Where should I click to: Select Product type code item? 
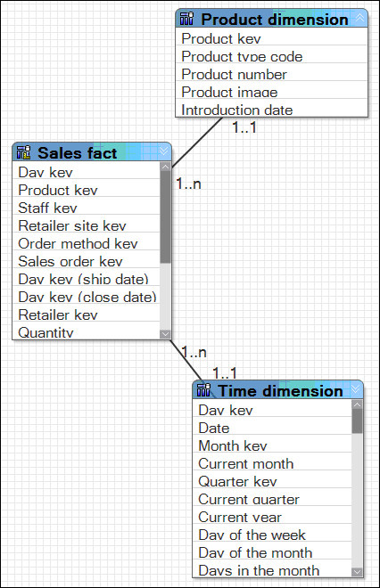pos(271,57)
